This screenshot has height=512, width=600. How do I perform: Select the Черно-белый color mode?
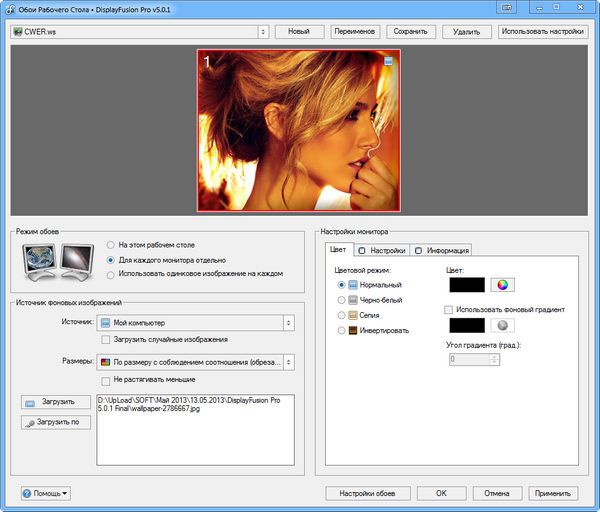click(343, 299)
